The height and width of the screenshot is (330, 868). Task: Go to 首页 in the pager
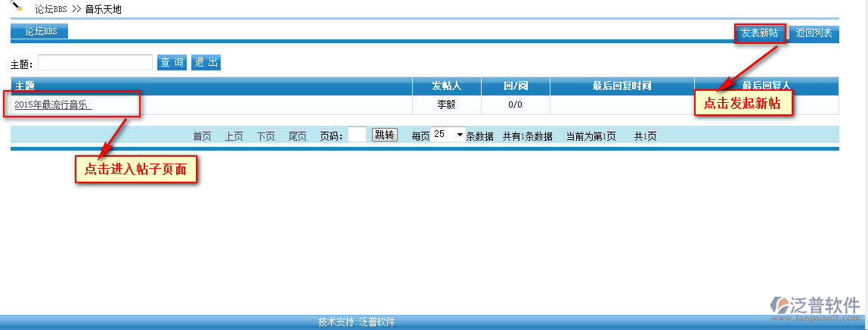tap(202, 136)
